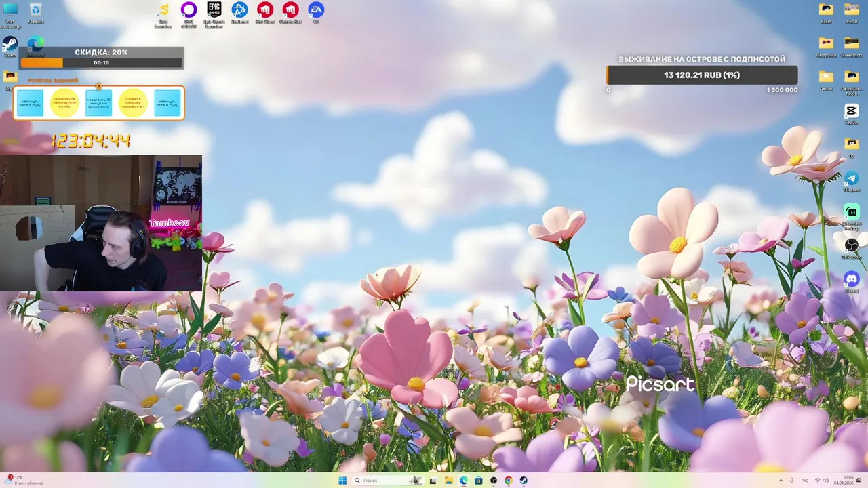This screenshot has height=488, width=868.
Task: Launch the Battle.net desktop shortcut
Action: coord(239,12)
